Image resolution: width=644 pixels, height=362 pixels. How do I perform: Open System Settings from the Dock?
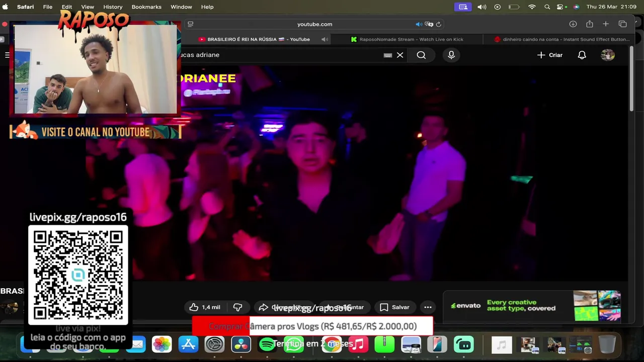tap(215, 344)
